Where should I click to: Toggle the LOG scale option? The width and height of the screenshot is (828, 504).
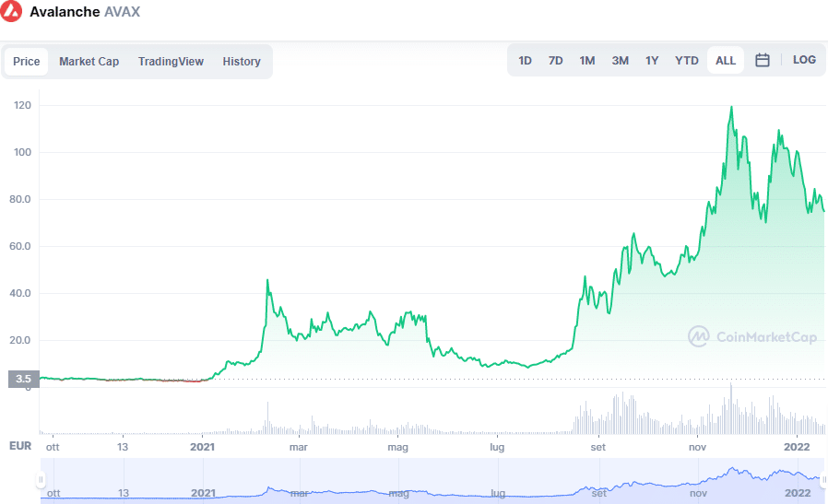[804, 60]
